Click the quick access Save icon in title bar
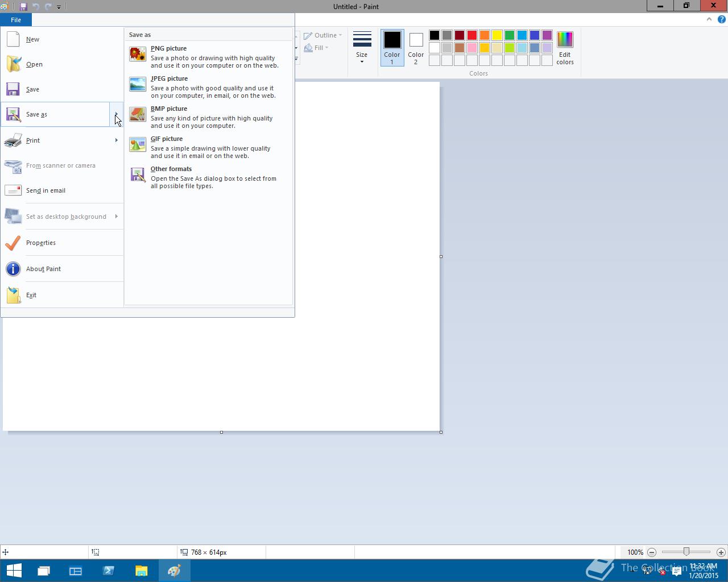This screenshot has width=728, height=582. 23,7
